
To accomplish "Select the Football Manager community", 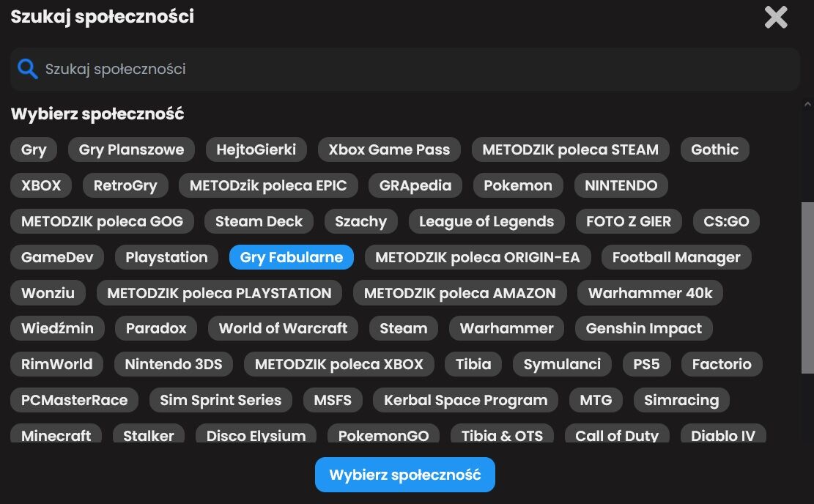I will click(x=676, y=257).
